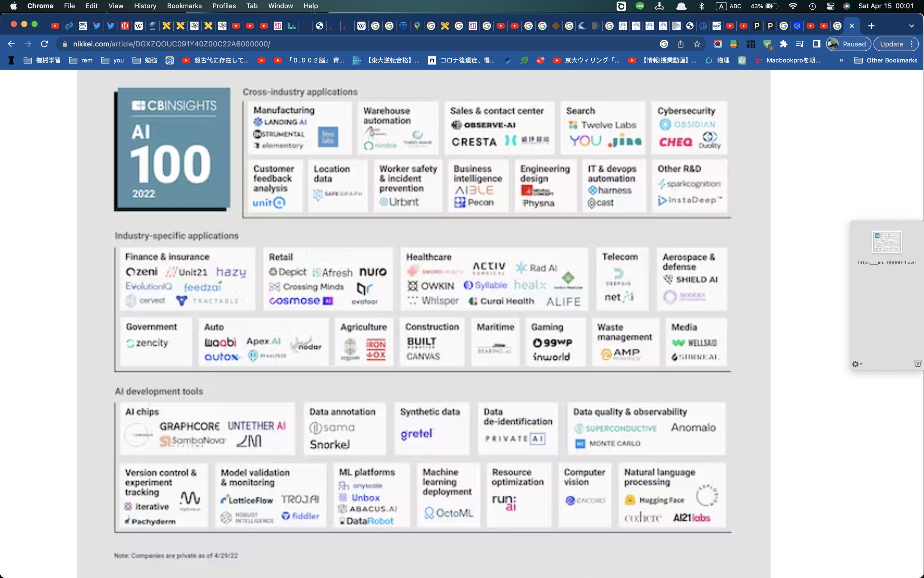Open the Edit menu

91,6
